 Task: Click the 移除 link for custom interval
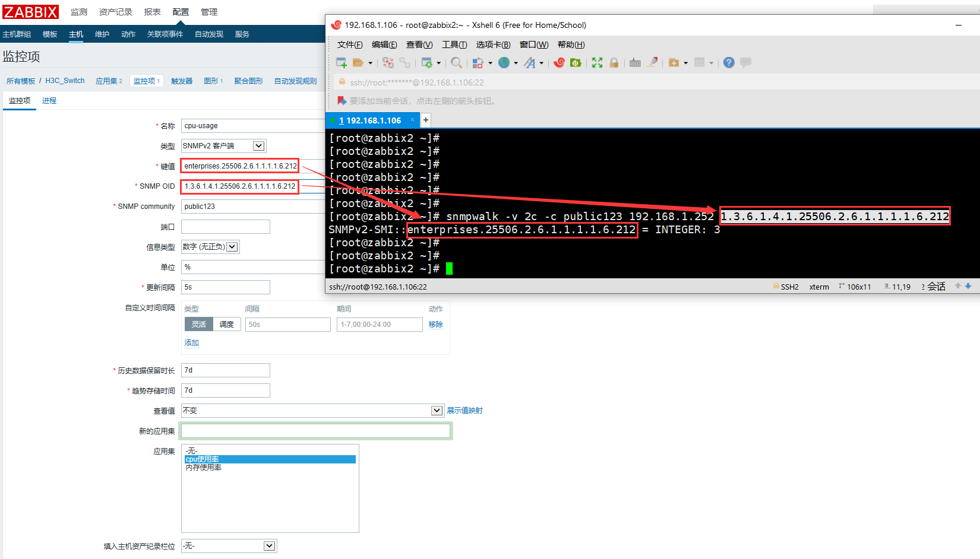pyautogui.click(x=436, y=325)
